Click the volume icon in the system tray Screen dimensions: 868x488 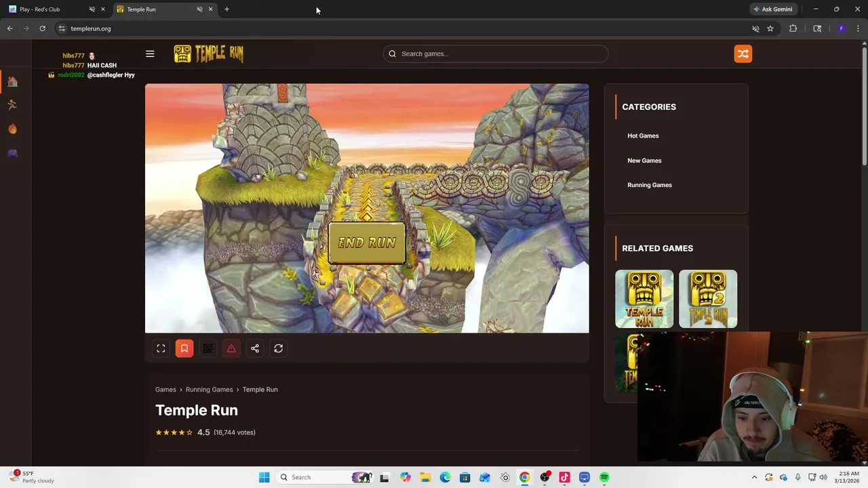pos(823,477)
